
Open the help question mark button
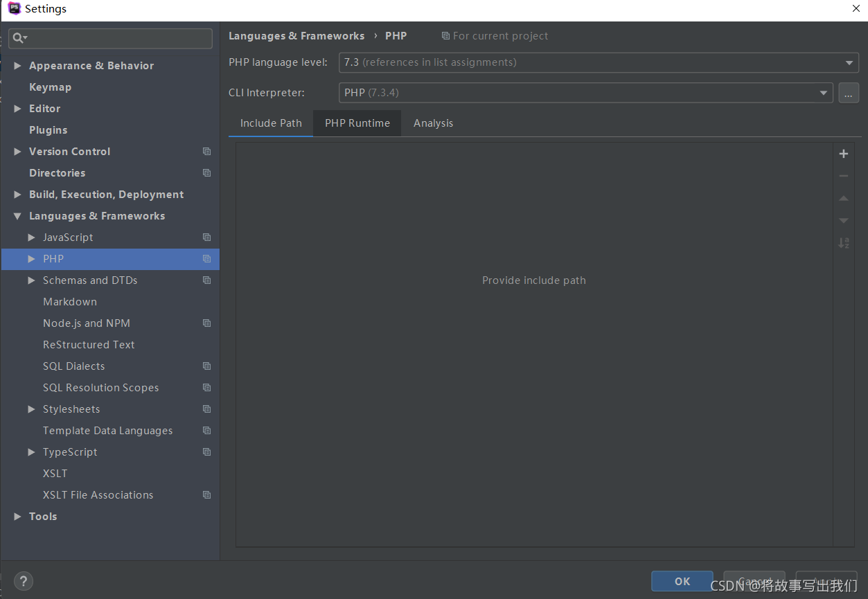(x=24, y=581)
